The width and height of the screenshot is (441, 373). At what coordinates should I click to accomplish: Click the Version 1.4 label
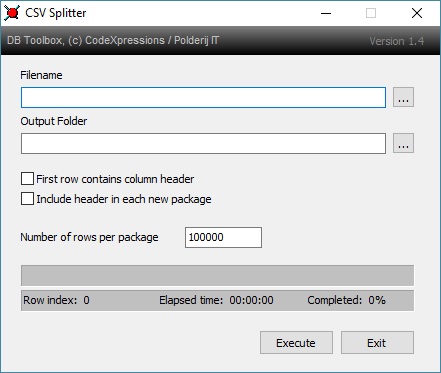point(397,41)
